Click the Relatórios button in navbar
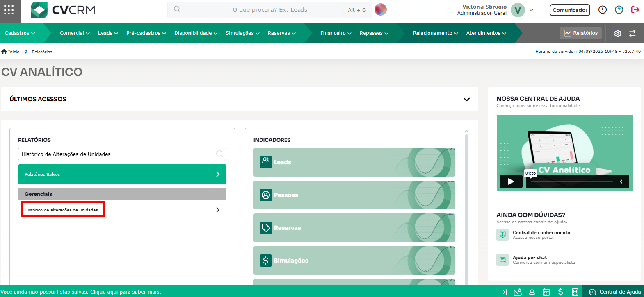This screenshot has width=644, height=297. [580, 33]
